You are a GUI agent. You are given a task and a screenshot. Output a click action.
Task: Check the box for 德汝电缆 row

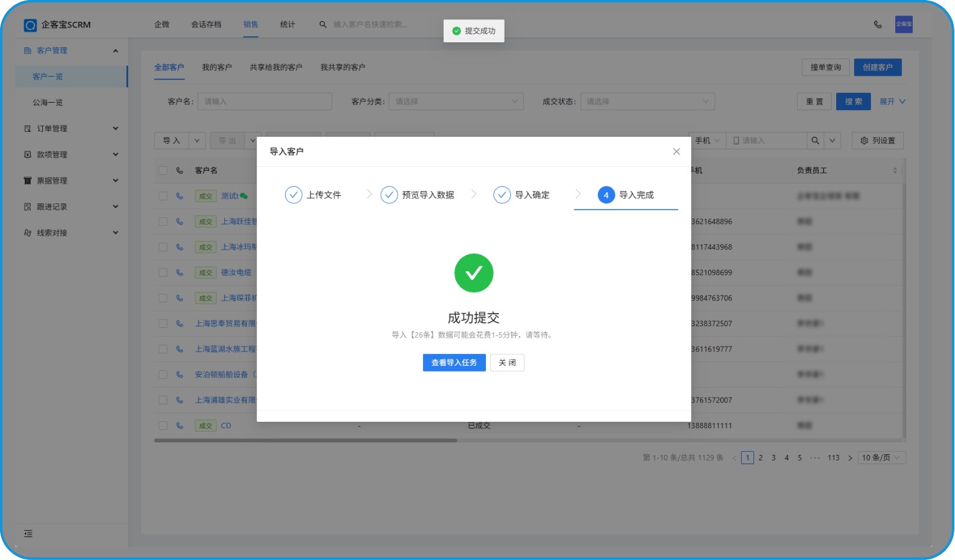(163, 273)
